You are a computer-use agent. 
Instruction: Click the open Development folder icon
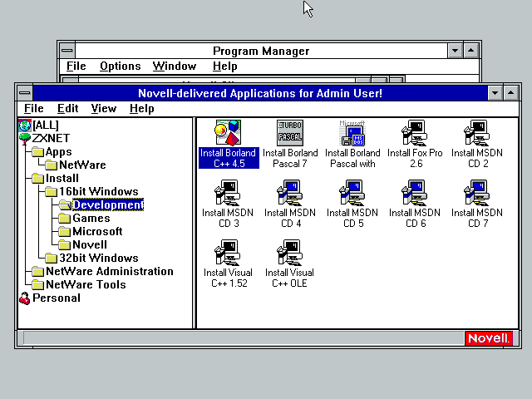pyautogui.click(x=65, y=205)
